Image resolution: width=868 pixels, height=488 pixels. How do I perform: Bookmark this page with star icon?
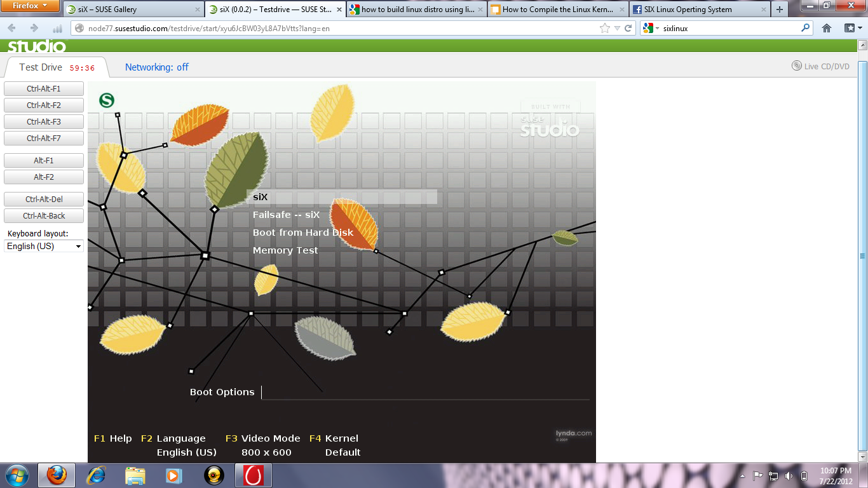[x=604, y=29]
